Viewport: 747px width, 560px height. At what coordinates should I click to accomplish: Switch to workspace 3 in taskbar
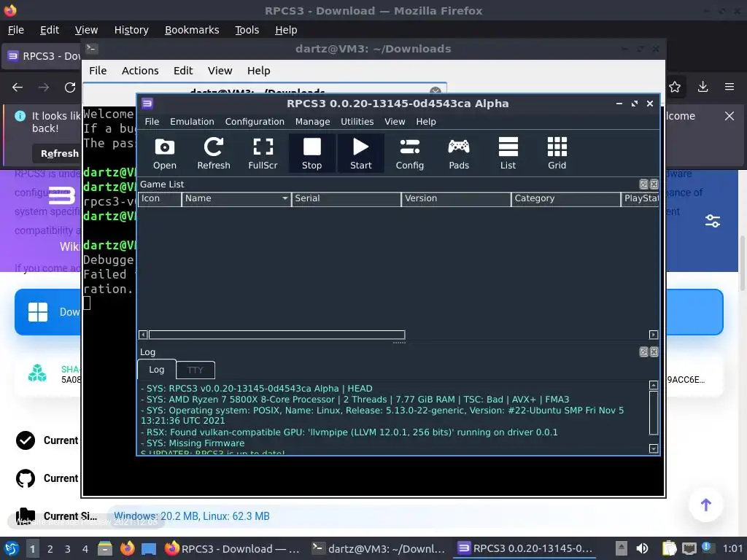[68, 549]
